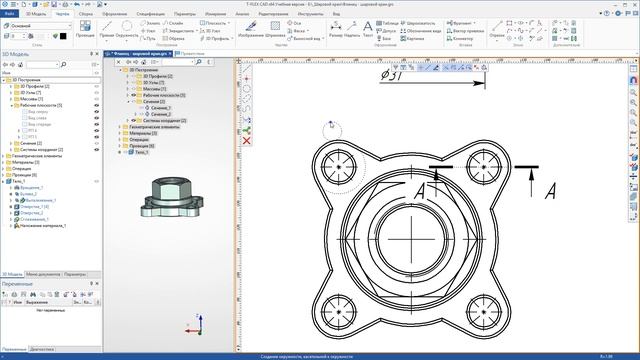Click the black color swatch in Style group
640x360 pixels.
point(63,36)
